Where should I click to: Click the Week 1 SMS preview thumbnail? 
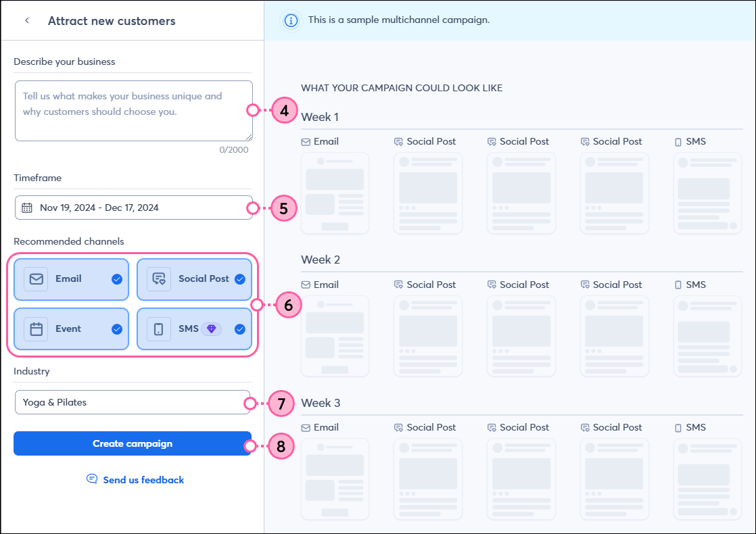707,193
